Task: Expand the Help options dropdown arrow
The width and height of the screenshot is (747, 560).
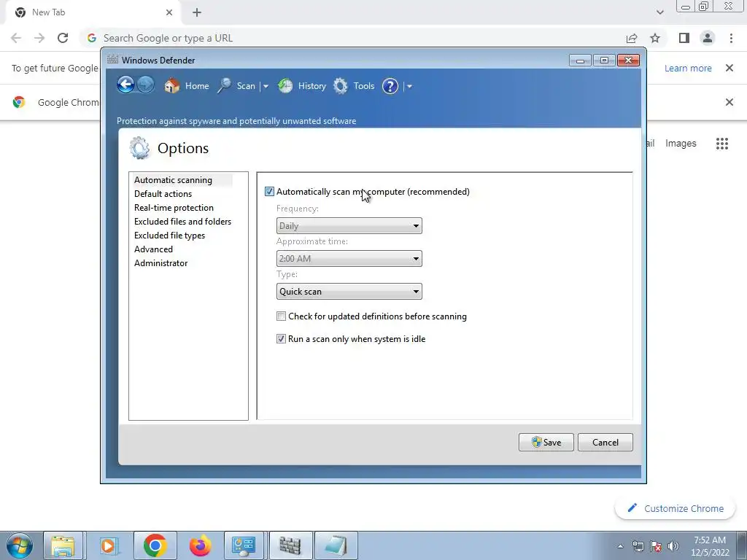Action: (x=409, y=87)
